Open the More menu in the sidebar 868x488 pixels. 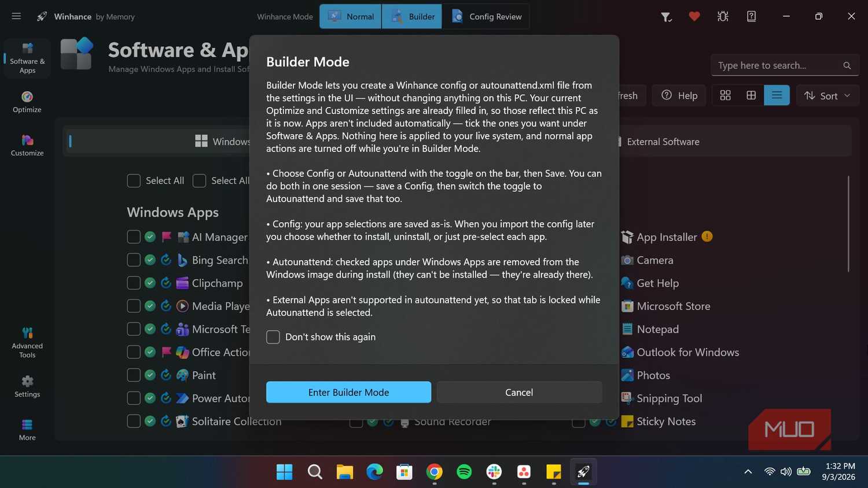27,430
